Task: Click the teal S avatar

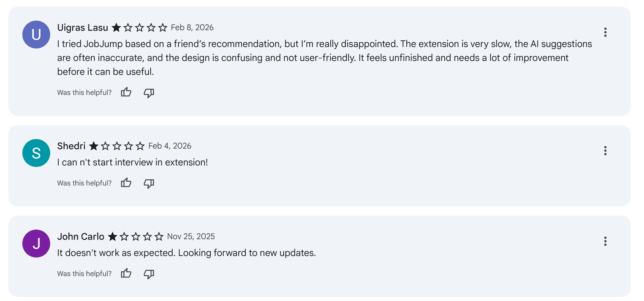Action: pos(36,153)
